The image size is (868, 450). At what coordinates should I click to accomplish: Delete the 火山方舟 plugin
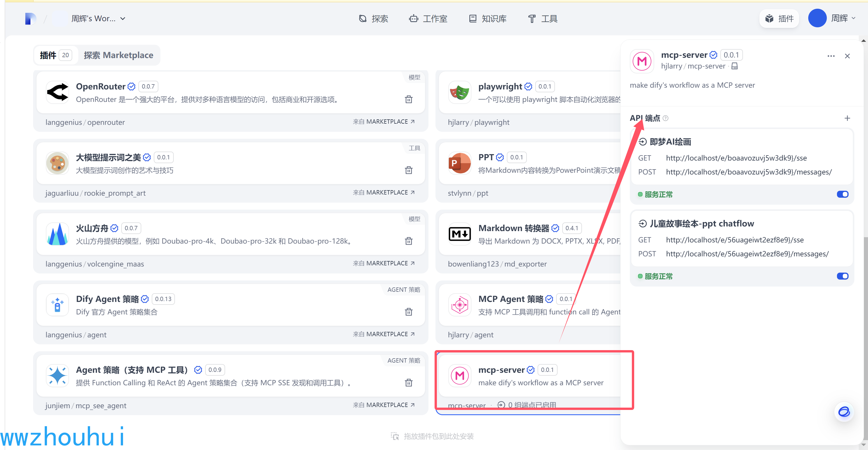click(408, 241)
